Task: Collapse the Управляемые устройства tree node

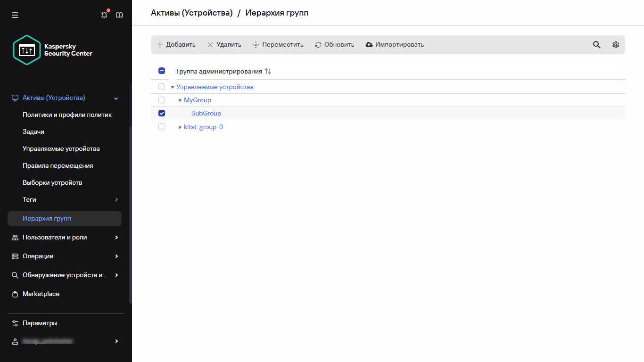Action: coord(172,87)
